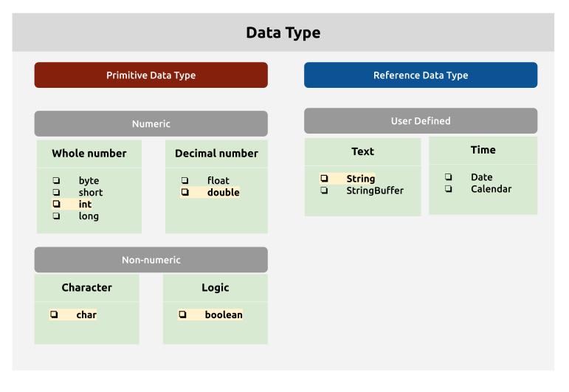Click the Data Type title
569x392 pixels.
click(x=283, y=33)
